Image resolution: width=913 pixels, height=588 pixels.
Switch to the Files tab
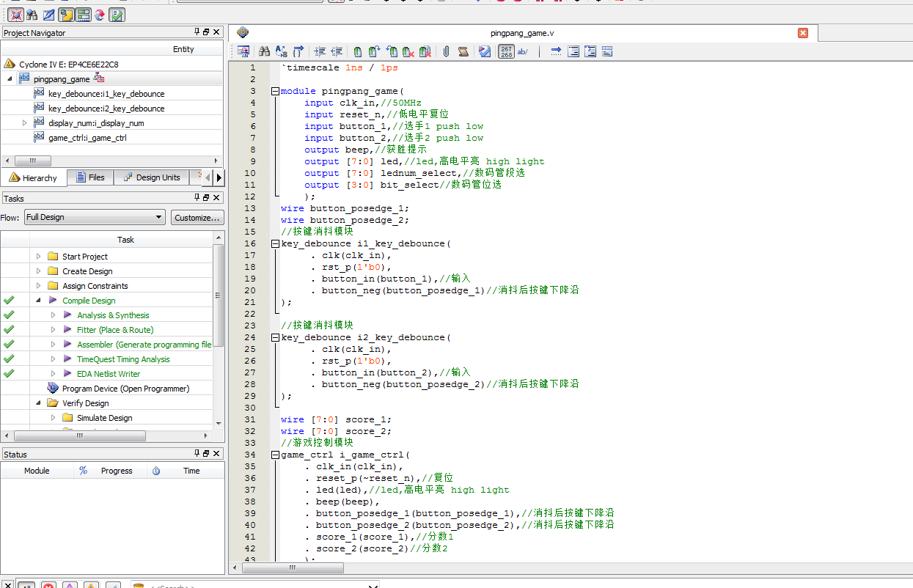[x=89, y=177]
